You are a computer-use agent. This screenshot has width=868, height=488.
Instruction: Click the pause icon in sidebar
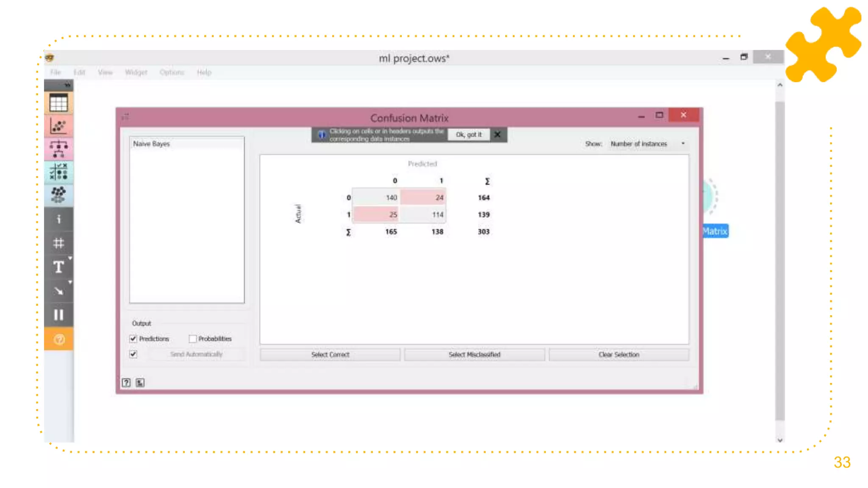pos(58,315)
